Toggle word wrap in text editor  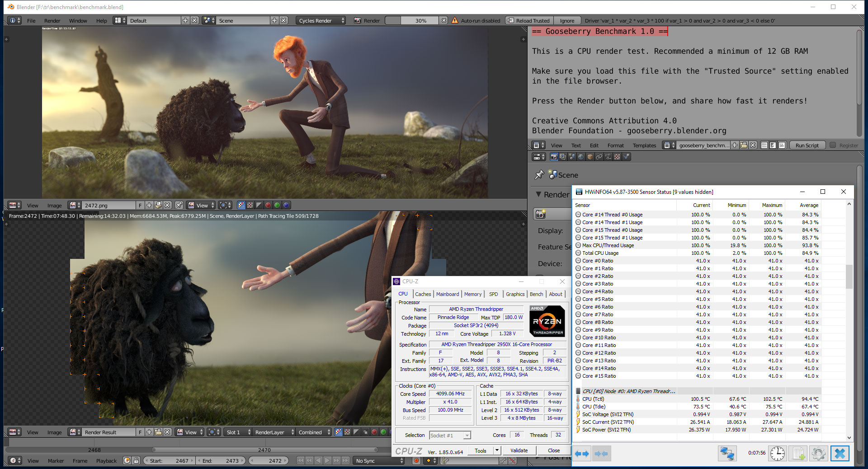pyautogui.click(x=773, y=145)
